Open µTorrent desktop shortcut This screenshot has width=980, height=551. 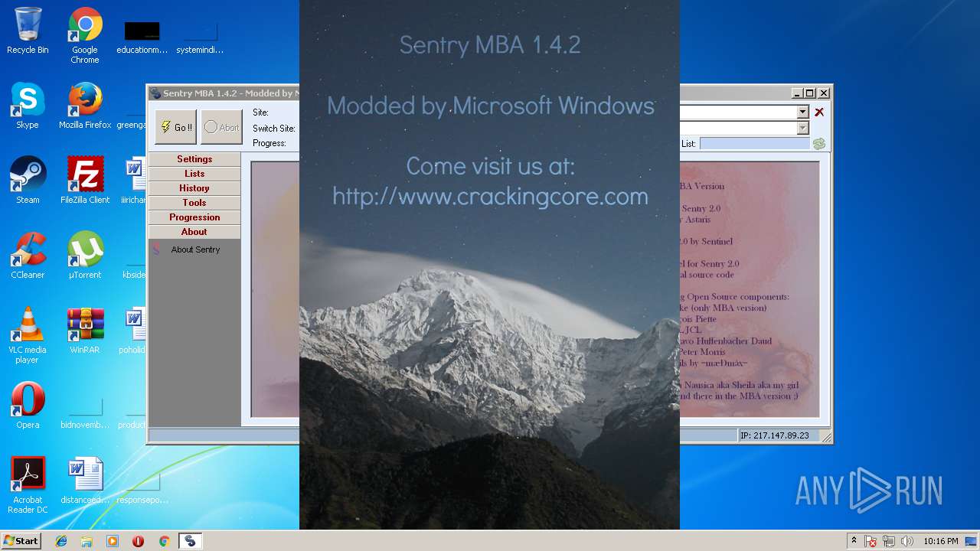[x=85, y=256]
